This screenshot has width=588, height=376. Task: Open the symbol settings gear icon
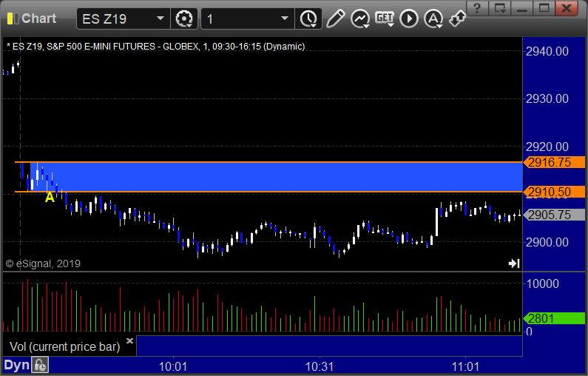tap(184, 19)
